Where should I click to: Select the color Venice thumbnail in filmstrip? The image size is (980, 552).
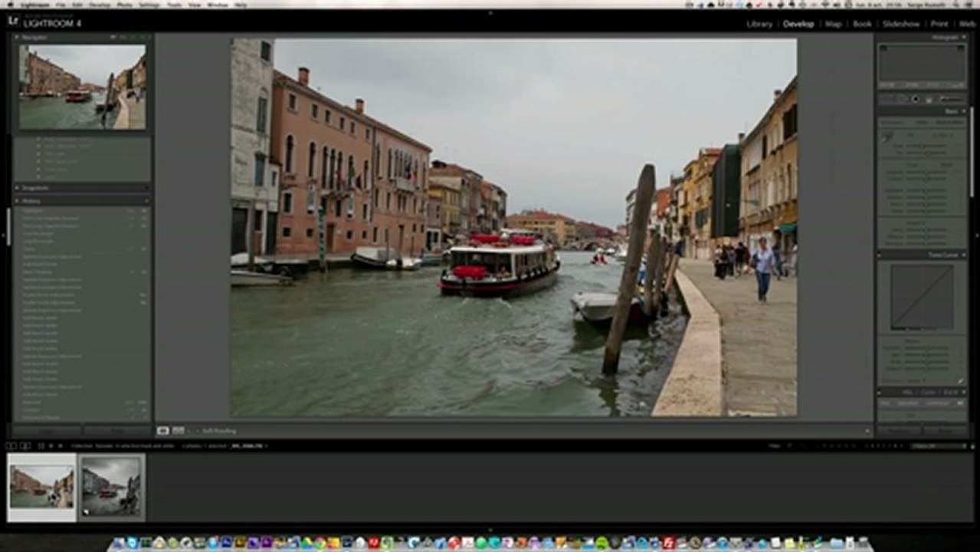click(42, 487)
